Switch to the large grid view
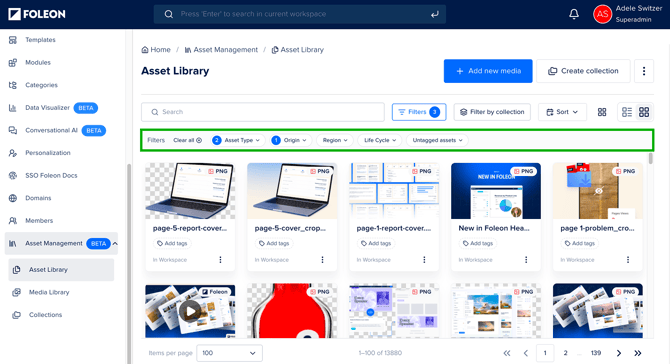Image resolution: width=670 pixels, height=364 pixels. [x=644, y=112]
